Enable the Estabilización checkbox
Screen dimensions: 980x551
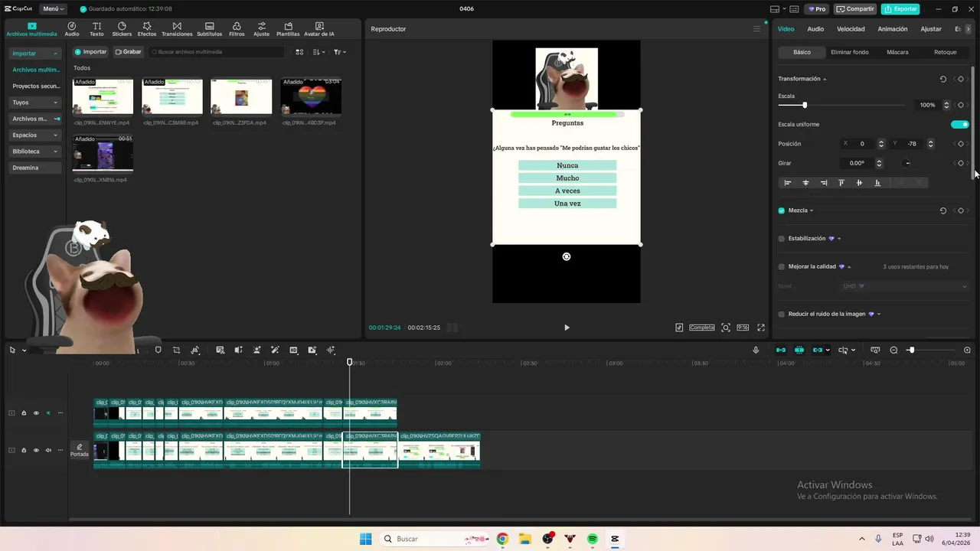(x=782, y=239)
